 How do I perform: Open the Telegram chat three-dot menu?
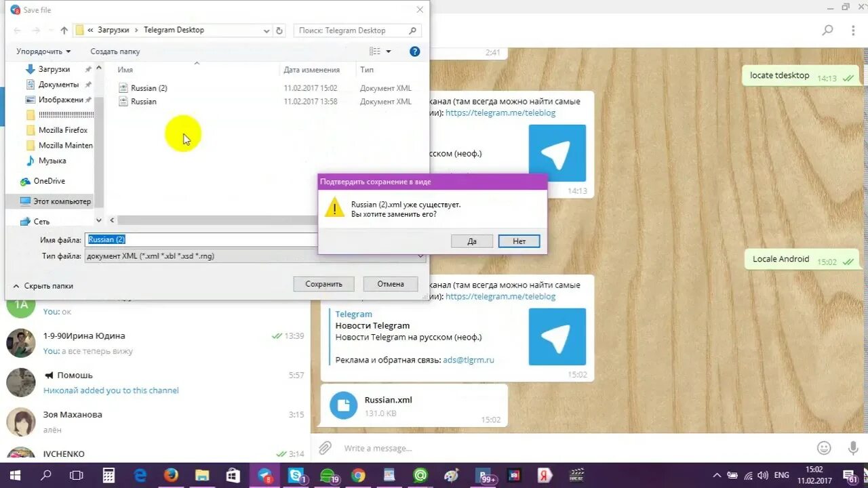point(854,30)
